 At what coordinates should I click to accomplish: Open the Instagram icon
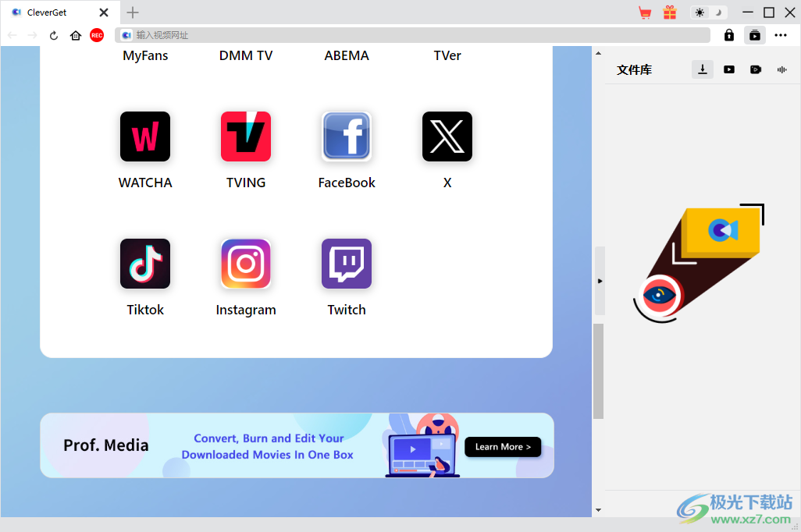tap(246, 264)
